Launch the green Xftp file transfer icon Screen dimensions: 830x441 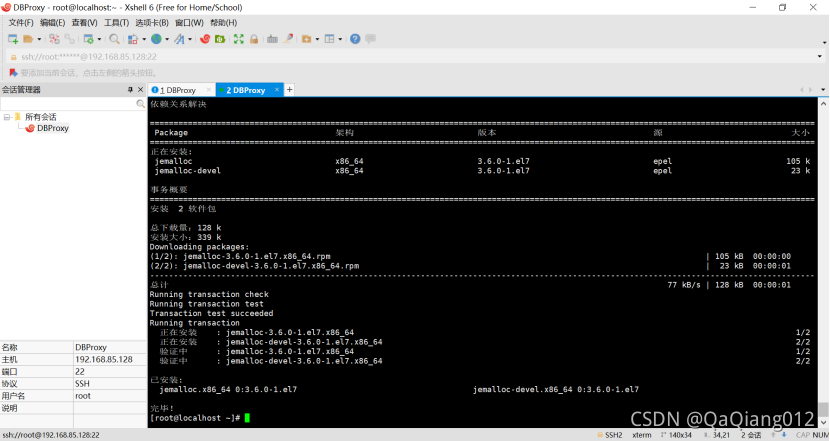[x=220, y=39]
